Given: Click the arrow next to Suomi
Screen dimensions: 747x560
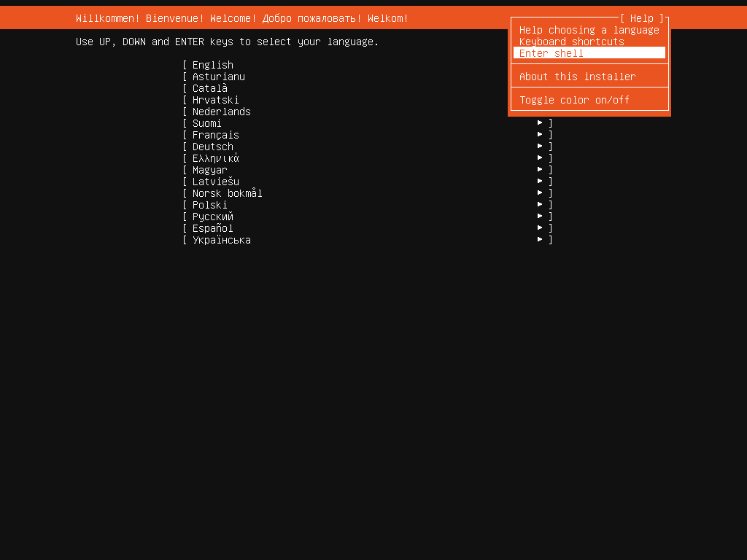Looking at the screenshot, I should click(x=540, y=123).
